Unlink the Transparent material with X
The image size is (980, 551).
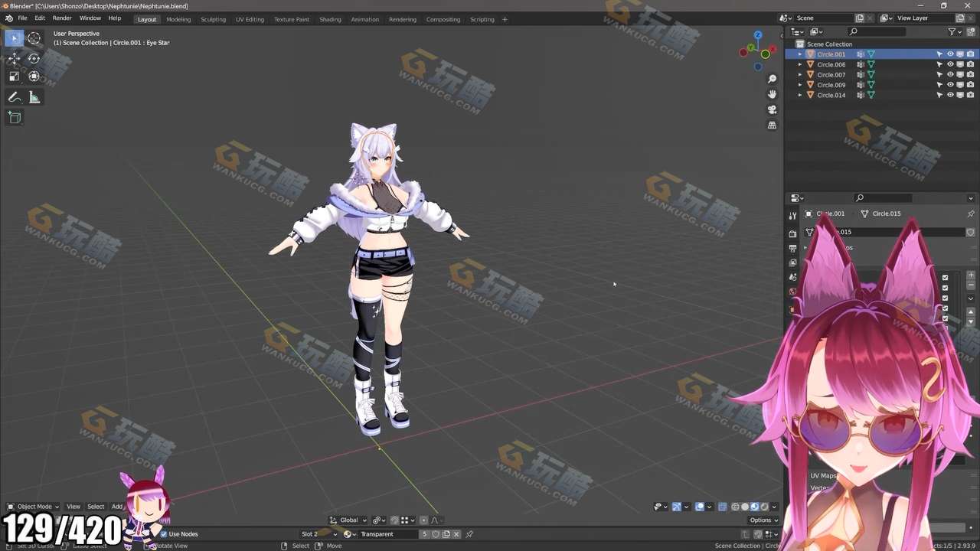(457, 534)
